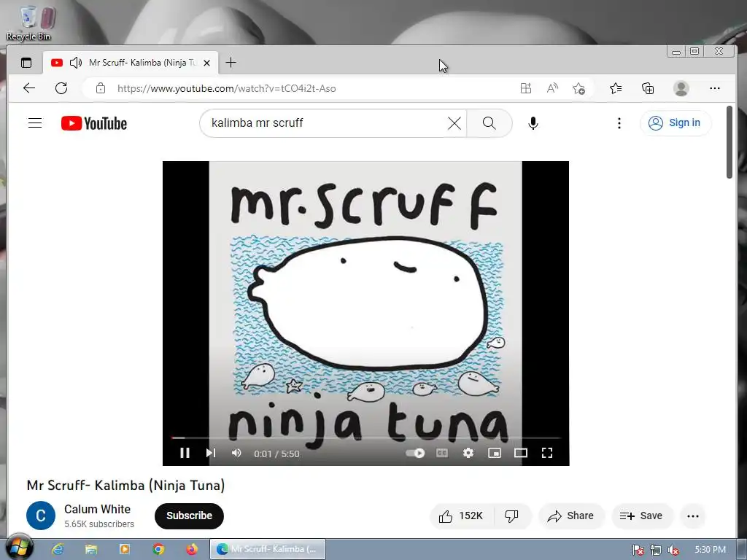Open a new browser tab
The image size is (747, 560).
(231, 63)
